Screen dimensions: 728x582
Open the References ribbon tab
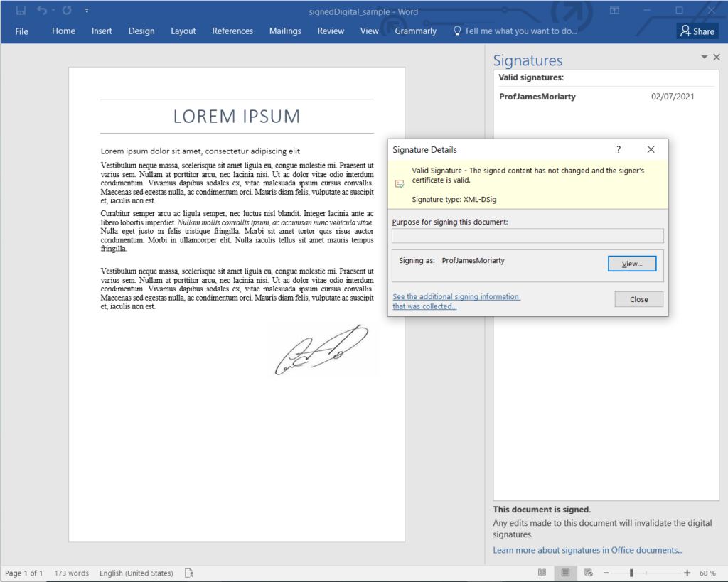tap(232, 31)
